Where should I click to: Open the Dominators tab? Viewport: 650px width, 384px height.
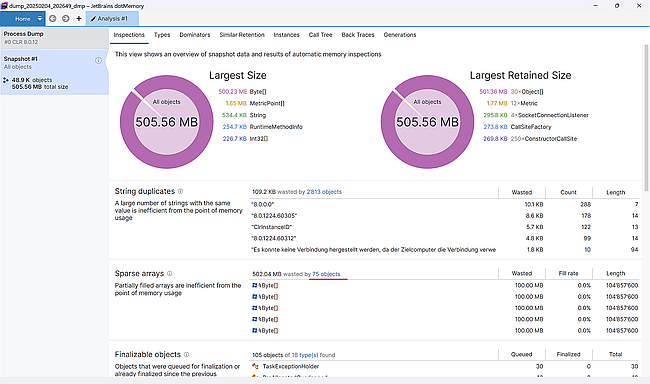pos(195,35)
